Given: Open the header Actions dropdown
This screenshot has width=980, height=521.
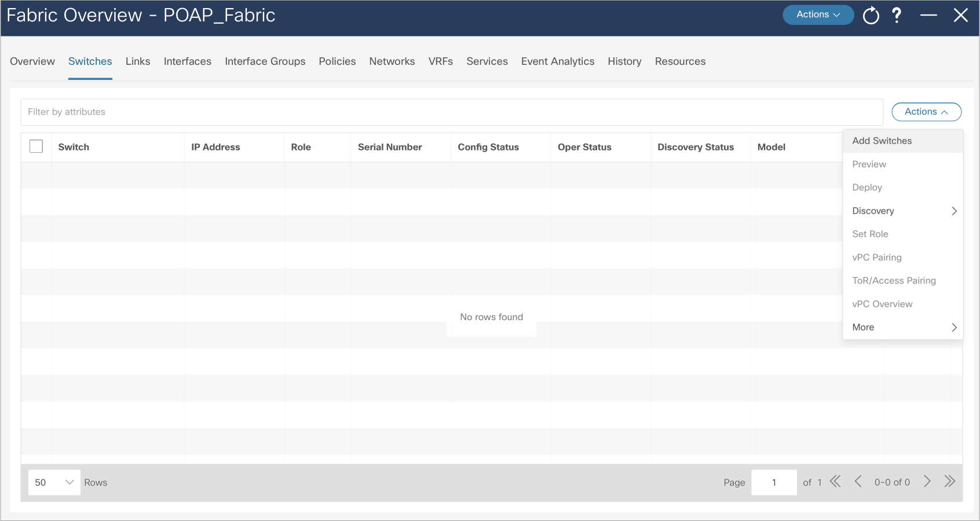Looking at the screenshot, I should 818,14.
